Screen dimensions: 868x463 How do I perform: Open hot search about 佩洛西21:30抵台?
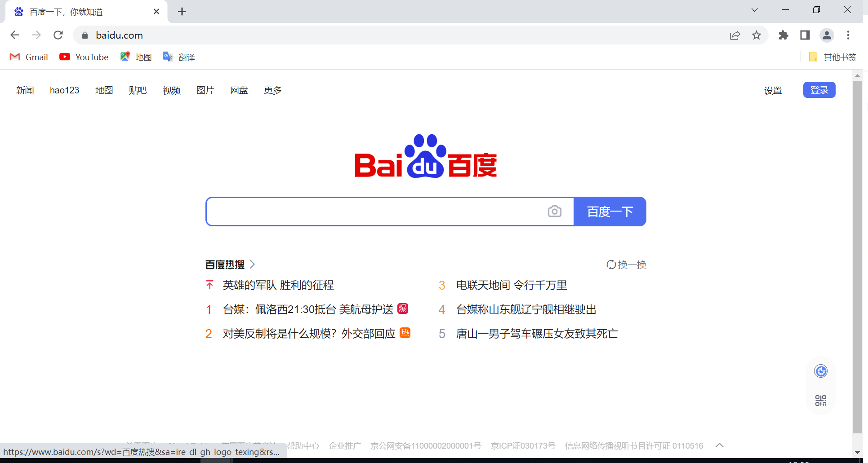[308, 309]
